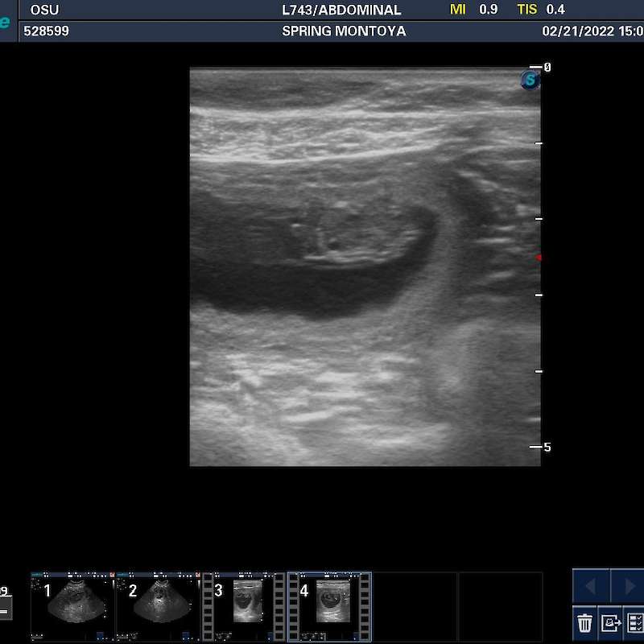
Task: Click the red focus marker on depth scale
Action: click(x=539, y=258)
